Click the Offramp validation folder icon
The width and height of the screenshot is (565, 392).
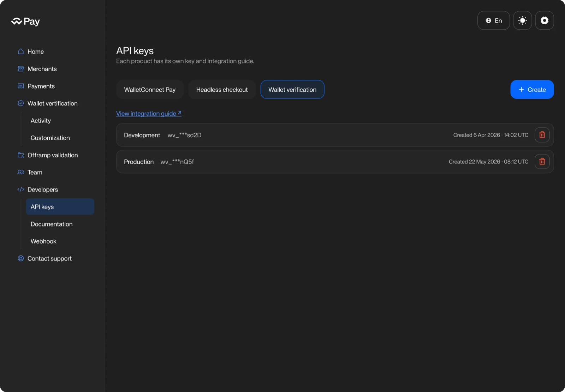tap(21, 155)
